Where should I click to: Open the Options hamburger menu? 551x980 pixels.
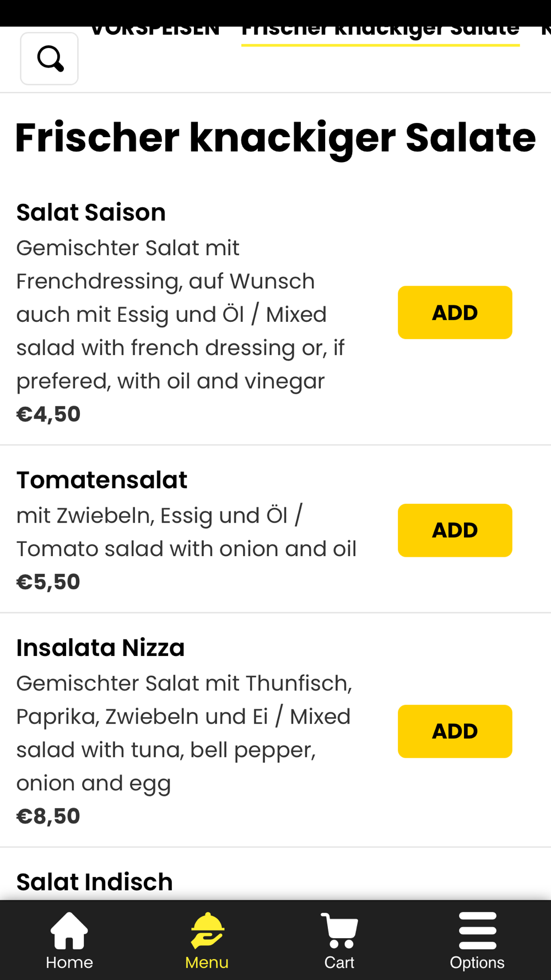pos(477,940)
